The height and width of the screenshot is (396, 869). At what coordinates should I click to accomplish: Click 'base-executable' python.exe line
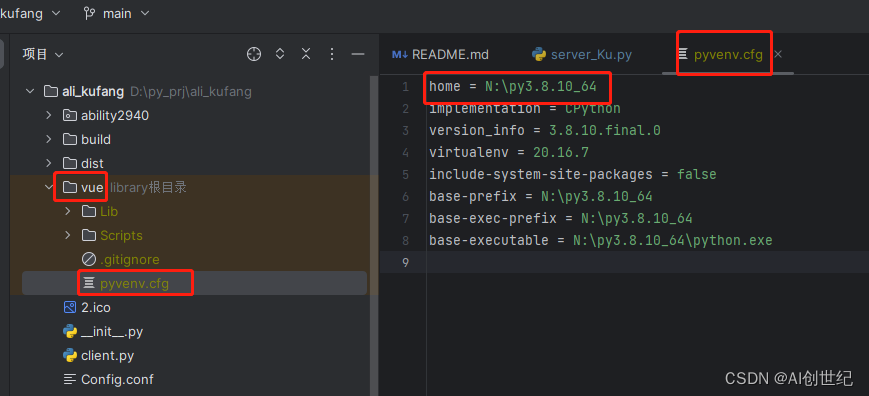click(x=601, y=240)
